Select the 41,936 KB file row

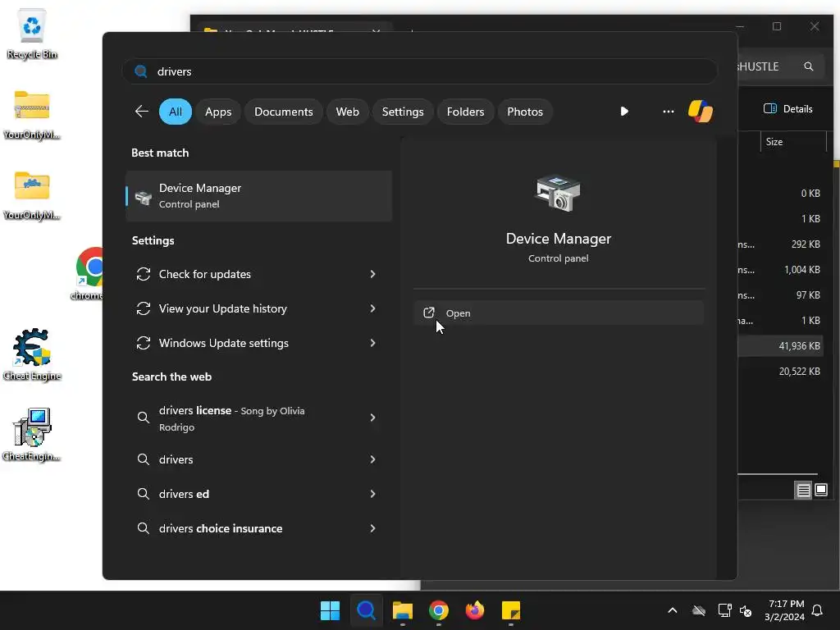click(x=783, y=346)
